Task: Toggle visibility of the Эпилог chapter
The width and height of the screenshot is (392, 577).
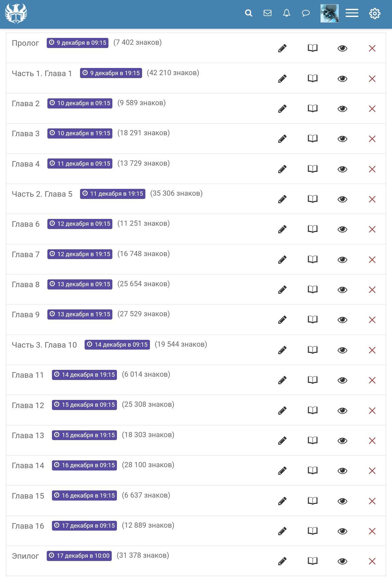Action: [342, 561]
